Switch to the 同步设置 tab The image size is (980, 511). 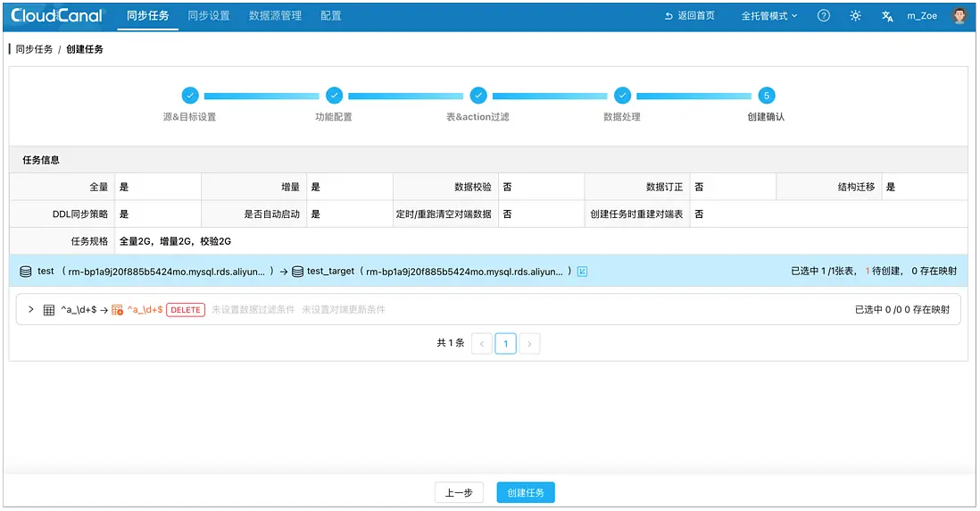(x=209, y=16)
